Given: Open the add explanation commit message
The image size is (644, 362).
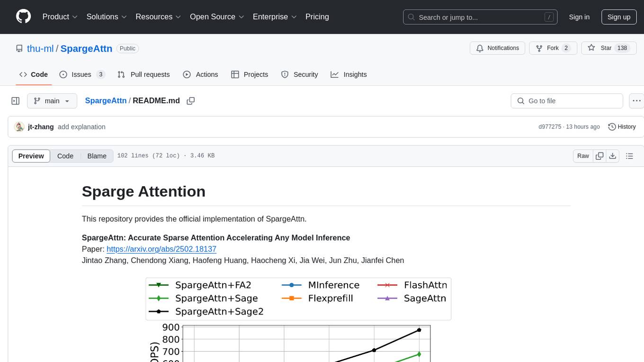Looking at the screenshot, I should [x=81, y=127].
